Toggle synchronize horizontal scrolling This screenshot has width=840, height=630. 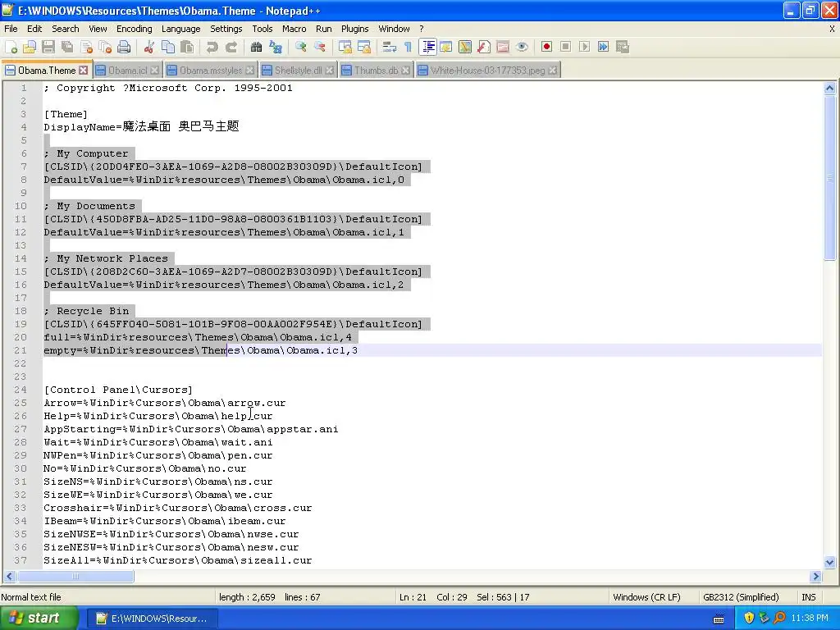pos(364,47)
